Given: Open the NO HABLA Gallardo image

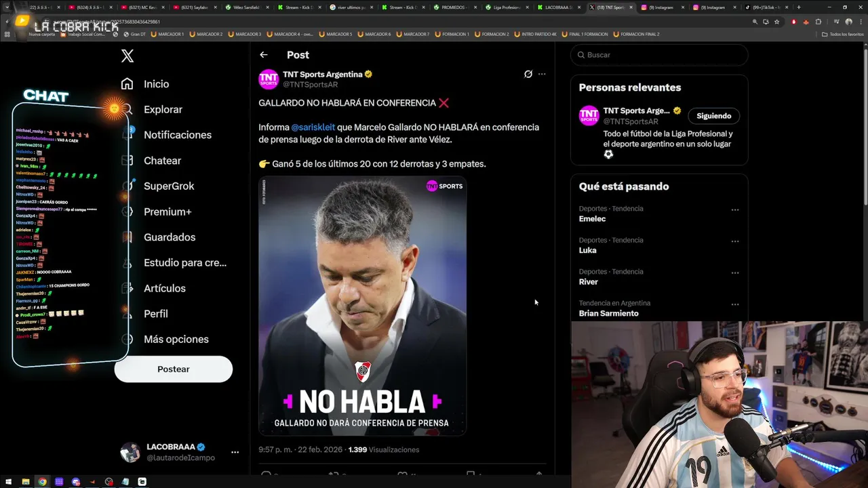Looking at the screenshot, I should pyautogui.click(x=363, y=306).
